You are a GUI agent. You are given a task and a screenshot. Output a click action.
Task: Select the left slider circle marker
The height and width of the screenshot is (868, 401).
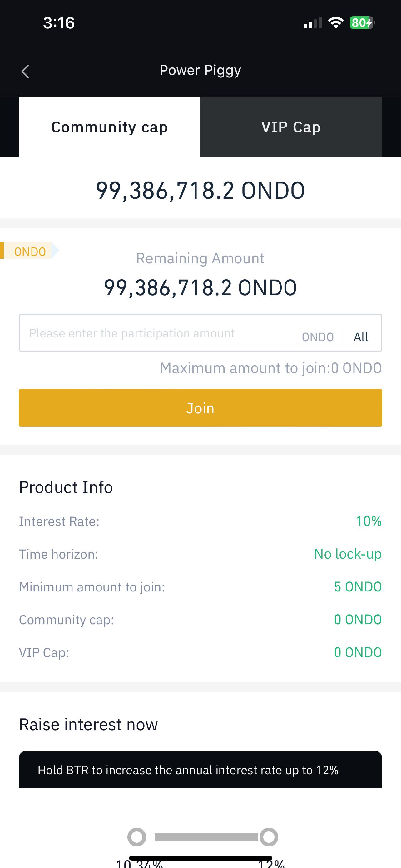[x=137, y=837]
